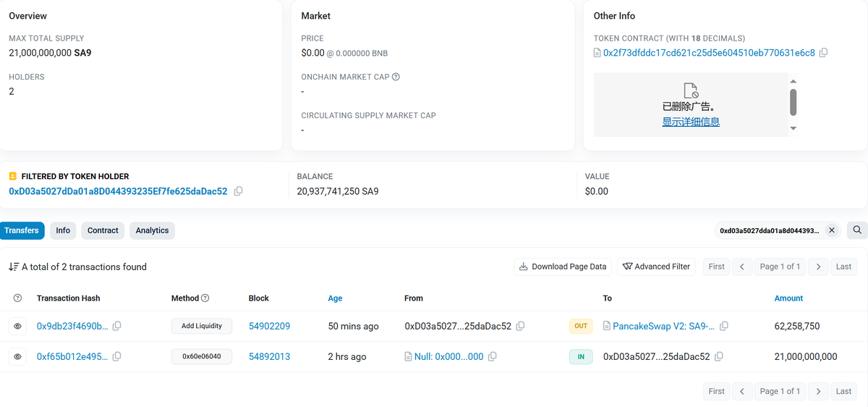Go to next page in top pagination
This screenshot has height=407, width=868.
818,267
